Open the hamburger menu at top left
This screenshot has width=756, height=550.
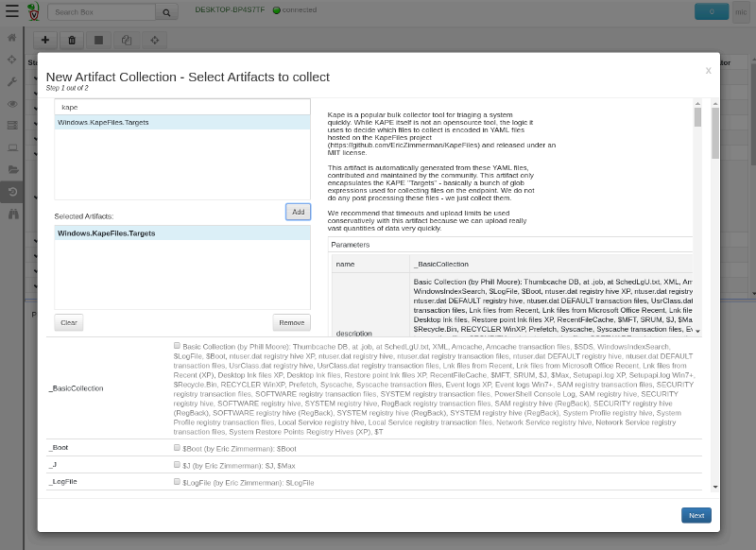coord(10,10)
